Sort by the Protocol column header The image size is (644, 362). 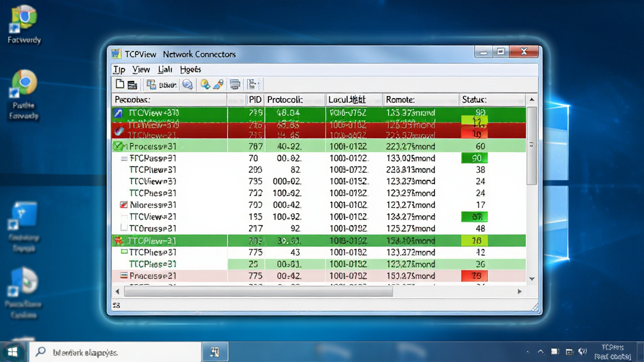(x=295, y=99)
